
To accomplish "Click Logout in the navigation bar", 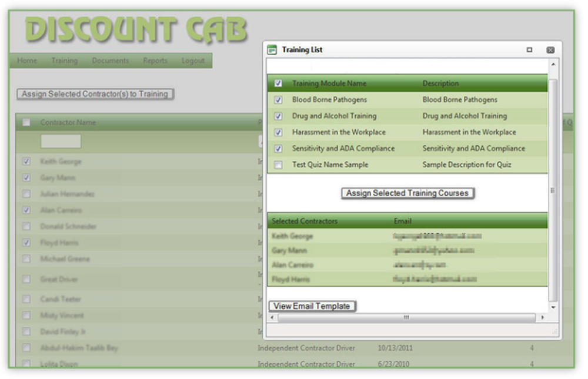I will (193, 61).
